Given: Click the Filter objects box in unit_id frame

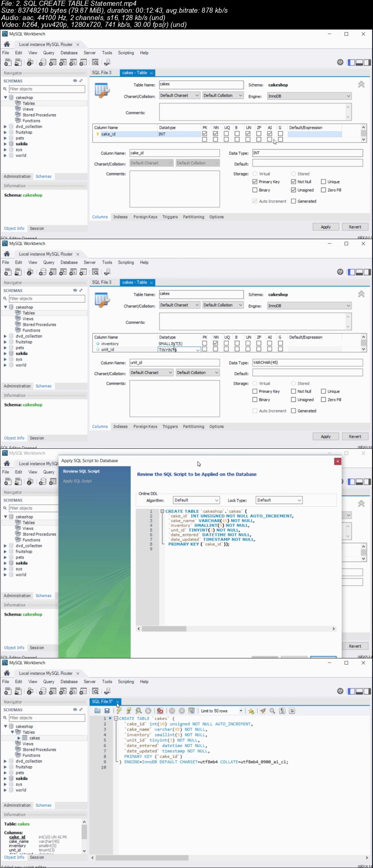Looking at the screenshot, I should click(x=47, y=299).
